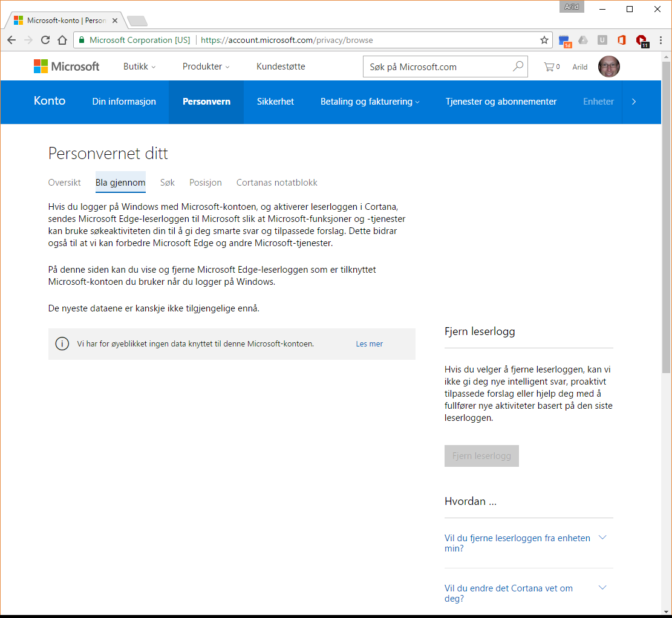The height and width of the screenshot is (618, 672).
Task: Open the Google Drive extension
Action: click(582, 40)
